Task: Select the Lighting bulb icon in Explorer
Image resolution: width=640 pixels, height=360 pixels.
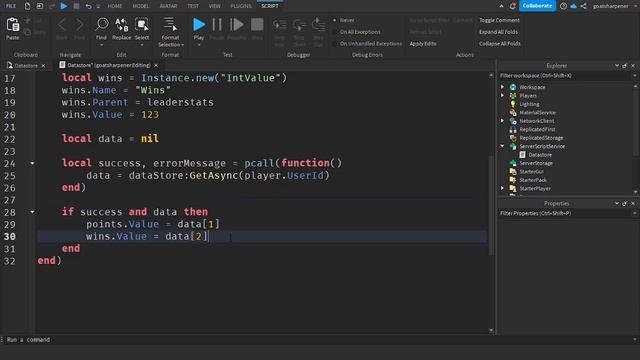Action: pyautogui.click(x=513, y=104)
